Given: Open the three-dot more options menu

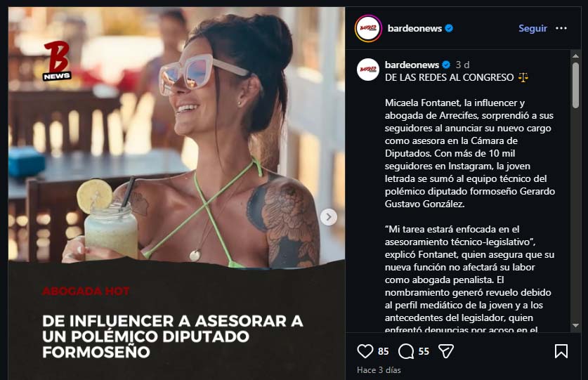Looking at the screenshot, I should coord(561,28).
